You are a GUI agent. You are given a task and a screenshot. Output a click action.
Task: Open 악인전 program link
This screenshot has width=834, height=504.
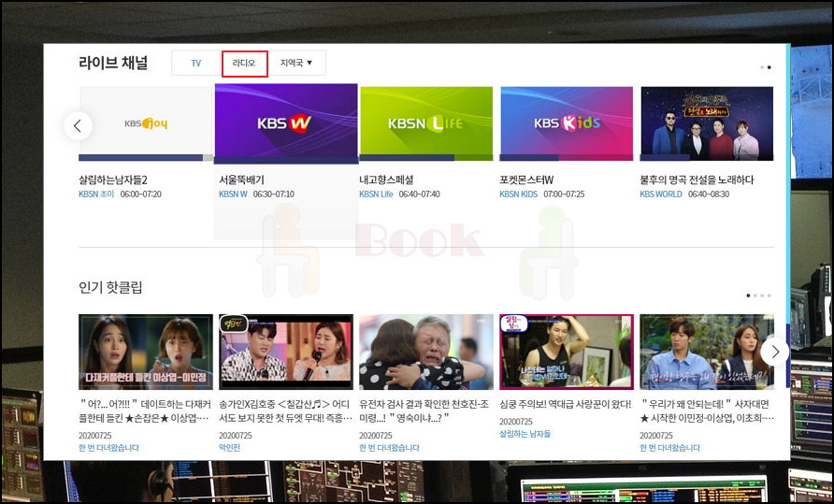(229, 448)
